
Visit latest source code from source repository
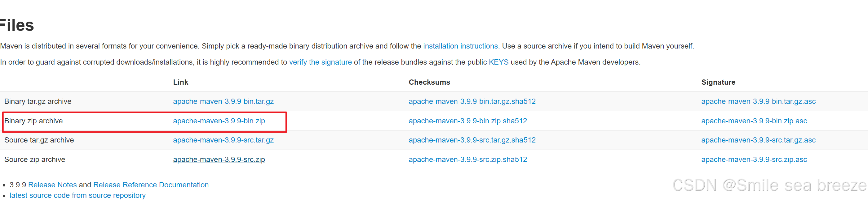(x=77, y=196)
